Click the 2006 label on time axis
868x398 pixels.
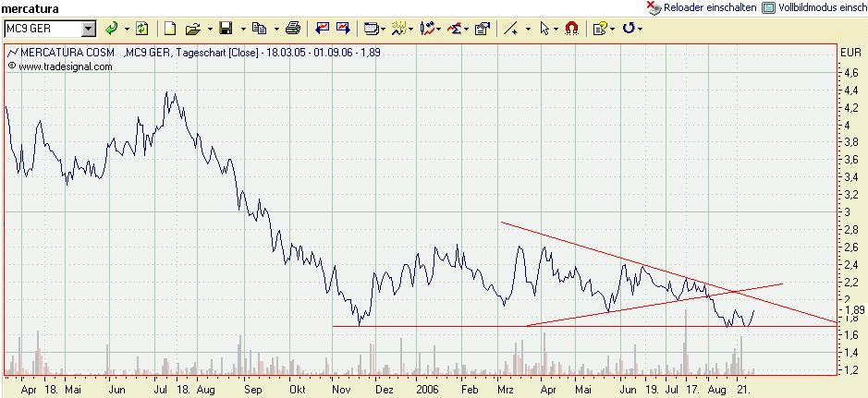[x=427, y=389]
